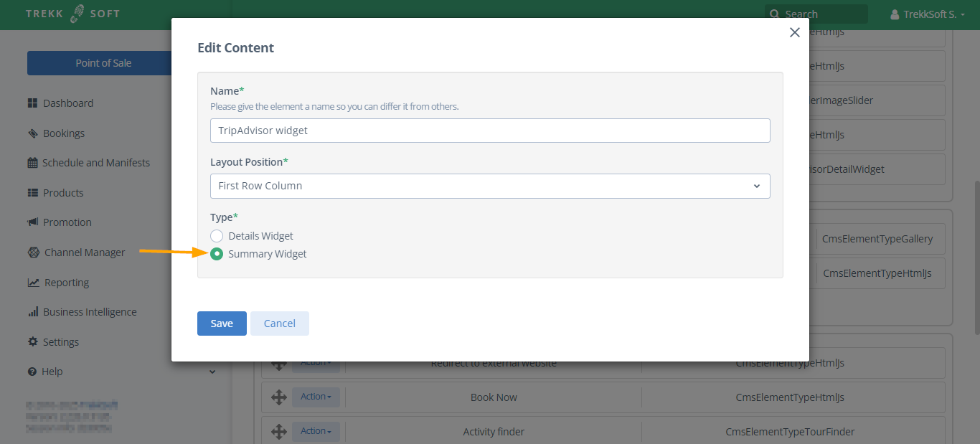Click the Reporting chart icon

click(x=33, y=283)
